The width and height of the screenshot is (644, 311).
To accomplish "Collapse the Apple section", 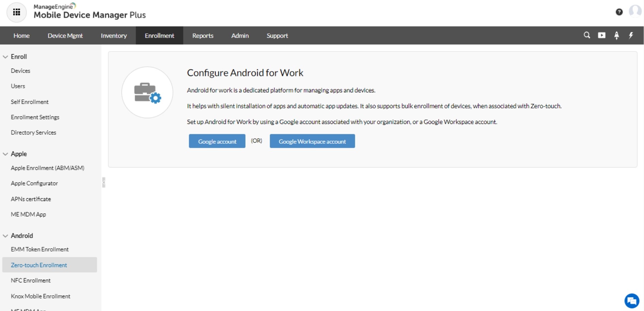I will pyautogui.click(x=5, y=154).
